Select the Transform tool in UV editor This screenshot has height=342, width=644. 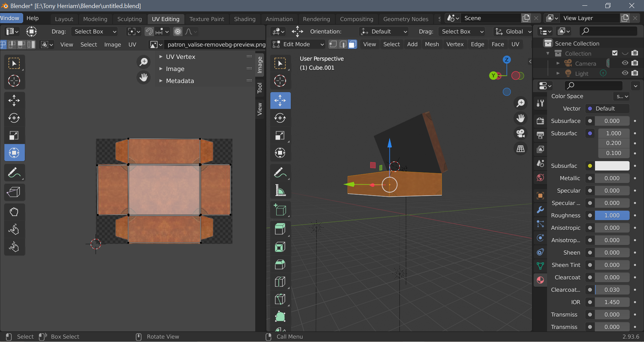(14, 153)
